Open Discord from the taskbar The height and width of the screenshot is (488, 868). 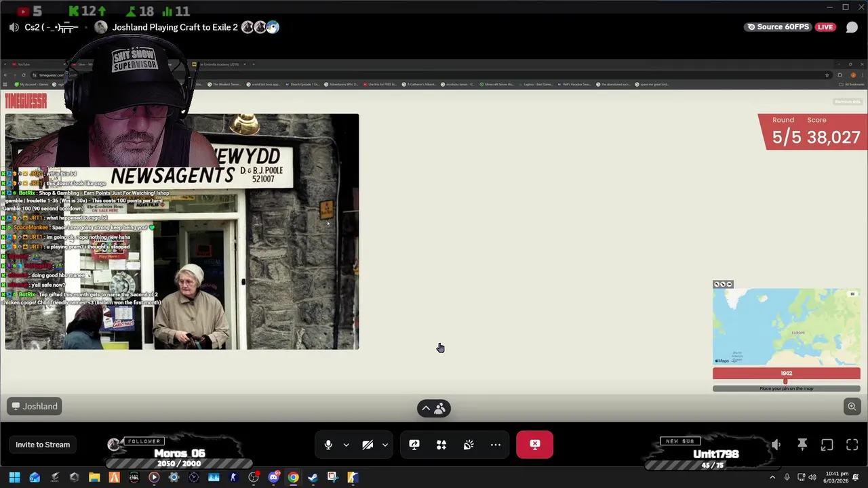(273, 477)
